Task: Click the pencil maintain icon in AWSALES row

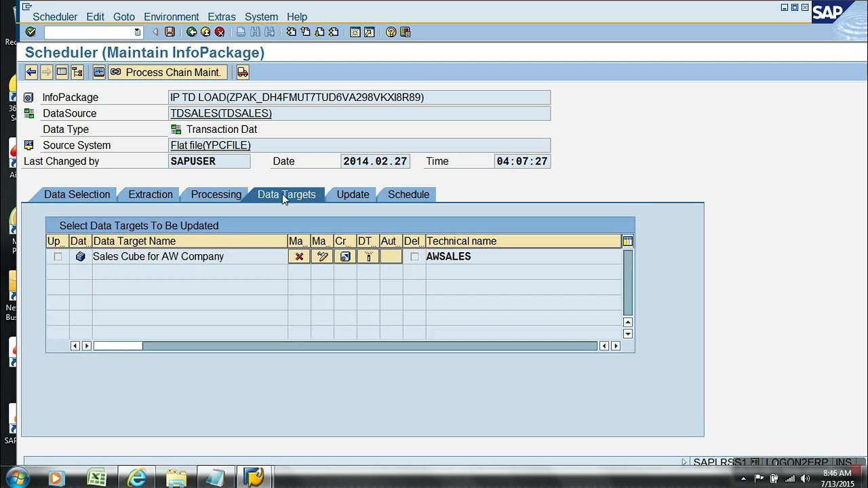Action: (322, 256)
